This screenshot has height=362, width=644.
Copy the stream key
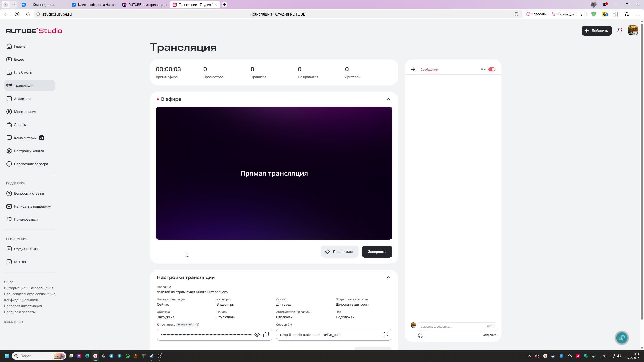pos(266,334)
